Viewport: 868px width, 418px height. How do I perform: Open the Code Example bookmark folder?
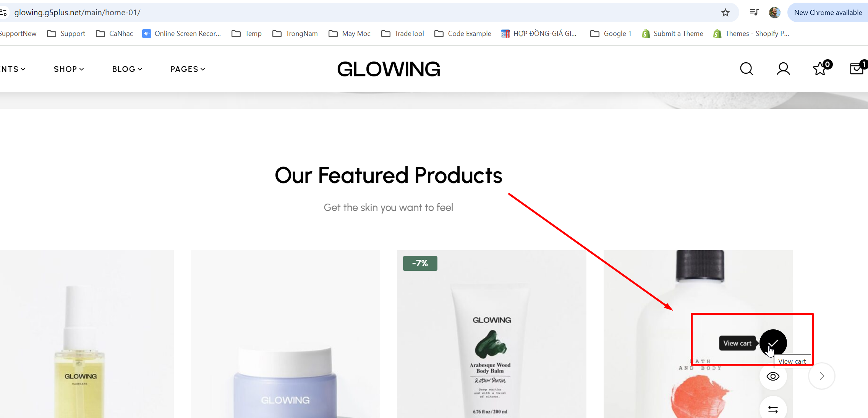pyautogui.click(x=463, y=34)
